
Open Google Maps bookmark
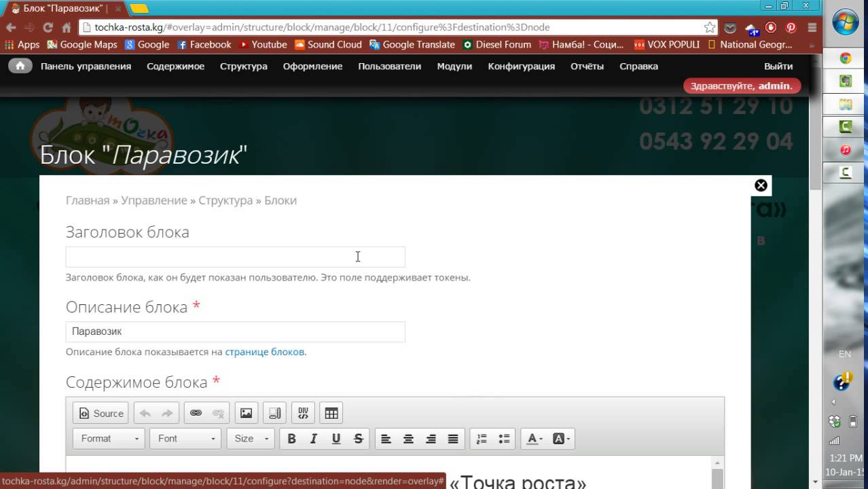[82, 44]
